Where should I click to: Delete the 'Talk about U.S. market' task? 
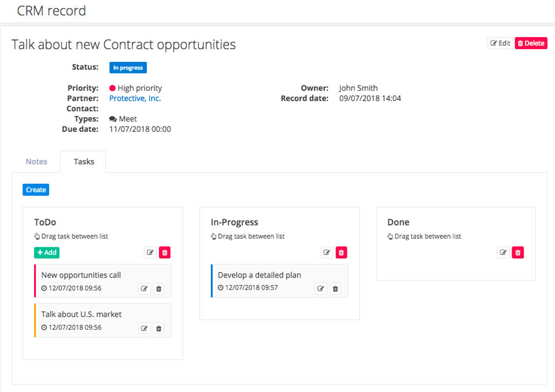coord(159,328)
